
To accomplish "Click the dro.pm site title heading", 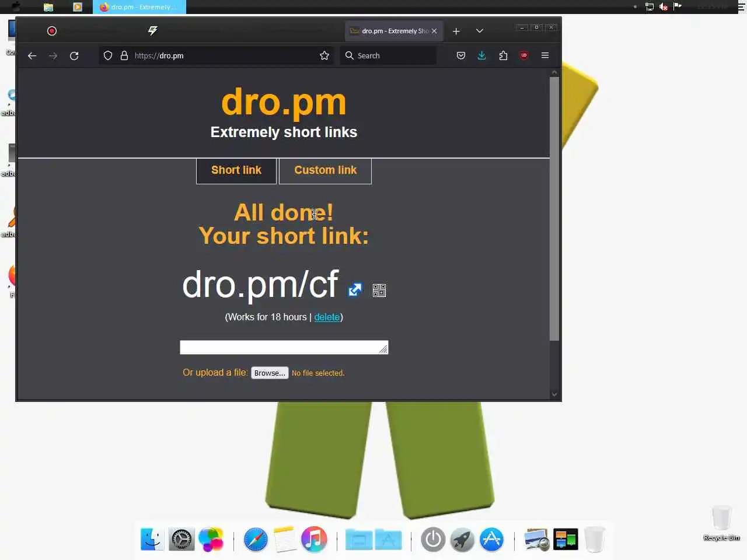I will (x=284, y=101).
